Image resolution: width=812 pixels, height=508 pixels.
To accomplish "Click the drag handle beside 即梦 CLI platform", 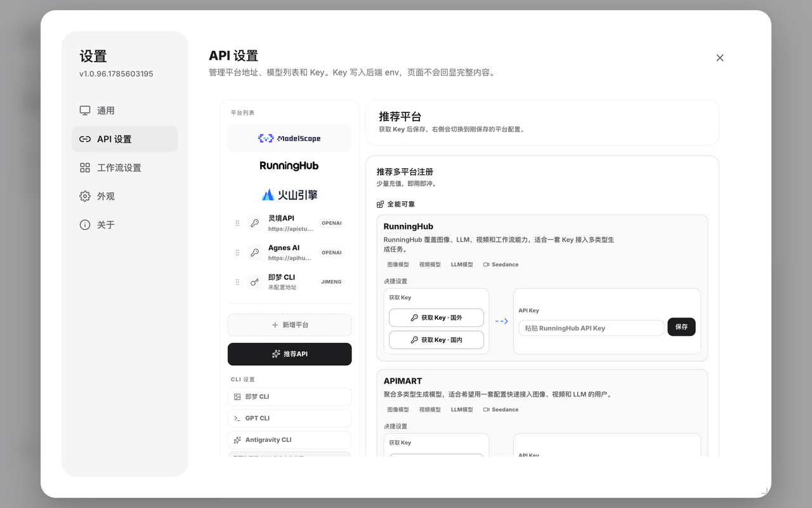I will pos(237,282).
